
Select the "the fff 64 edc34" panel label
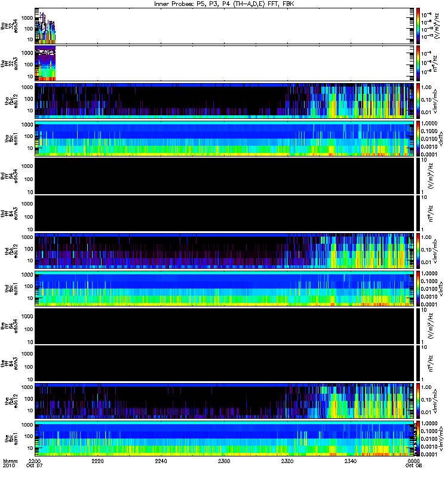9,326
